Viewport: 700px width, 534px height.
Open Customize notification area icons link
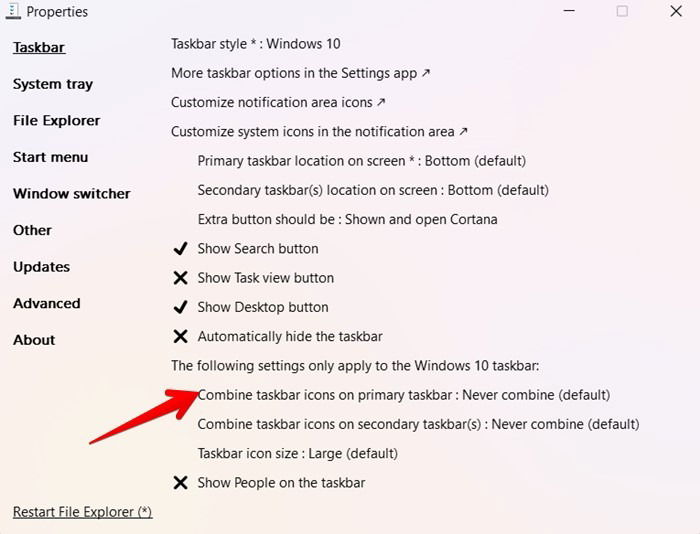point(278,102)
